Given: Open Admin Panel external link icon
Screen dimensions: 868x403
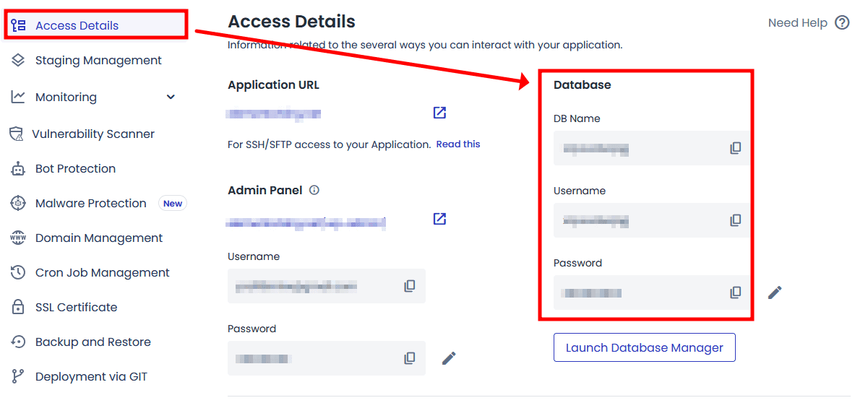Looking at the screenshot, I should pos(439,219).
